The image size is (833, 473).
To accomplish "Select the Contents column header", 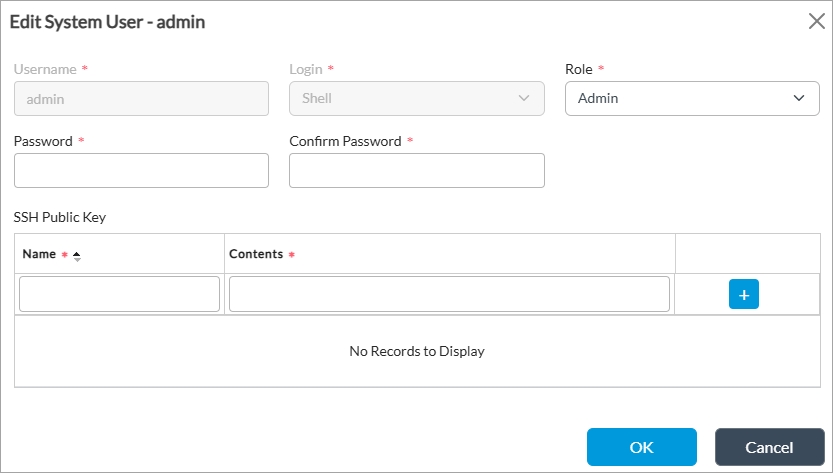I will [256, 254].
